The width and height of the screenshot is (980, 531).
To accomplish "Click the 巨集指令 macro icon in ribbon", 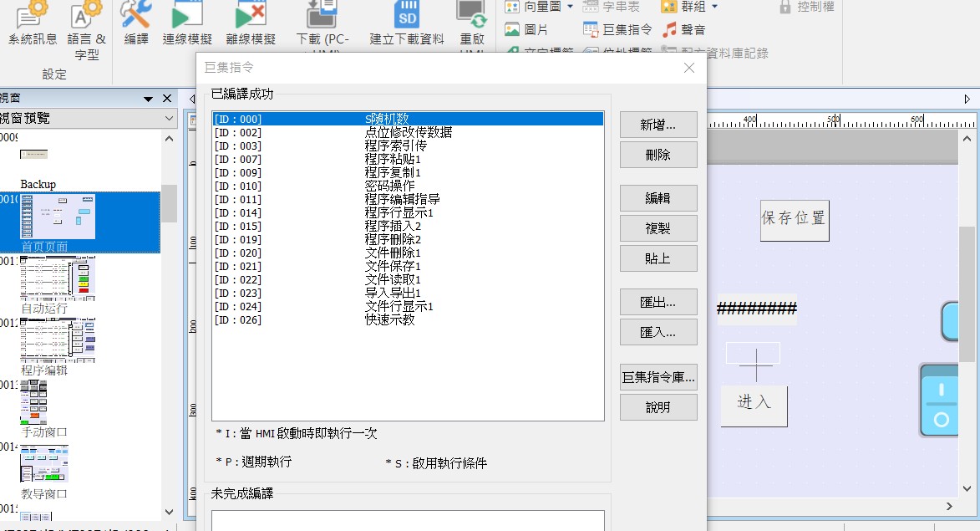I will coord(591,30).
